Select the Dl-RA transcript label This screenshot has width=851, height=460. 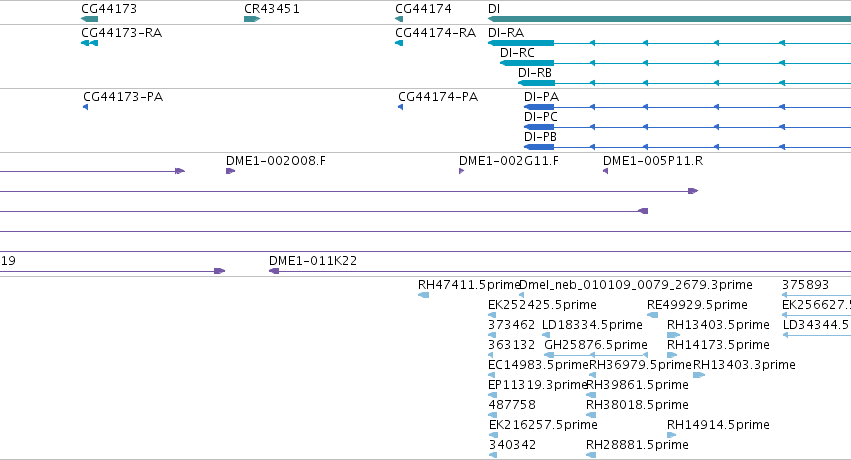pyautogui.click(x=506, y=33)
